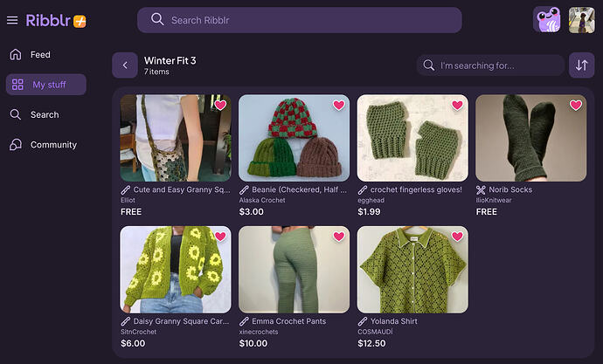Open the Cute and Easy Granny Square bag image

pos(175,138)
